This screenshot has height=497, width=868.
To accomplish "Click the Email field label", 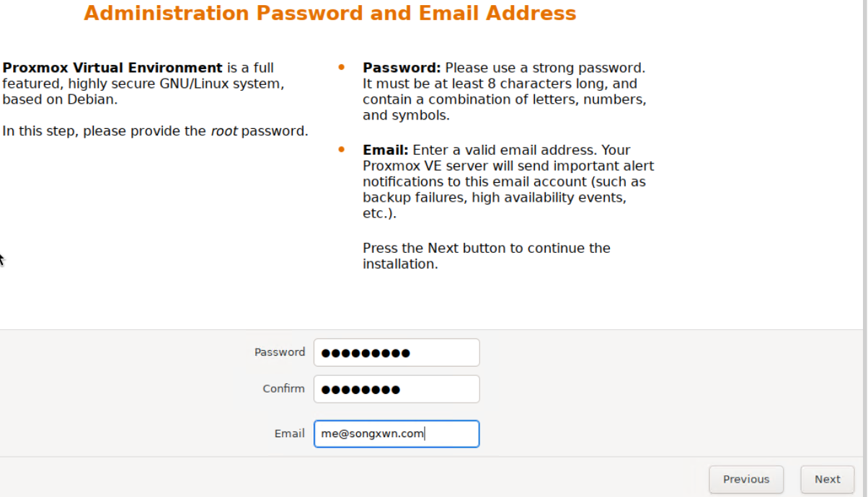I will click(x=289, y=434).
